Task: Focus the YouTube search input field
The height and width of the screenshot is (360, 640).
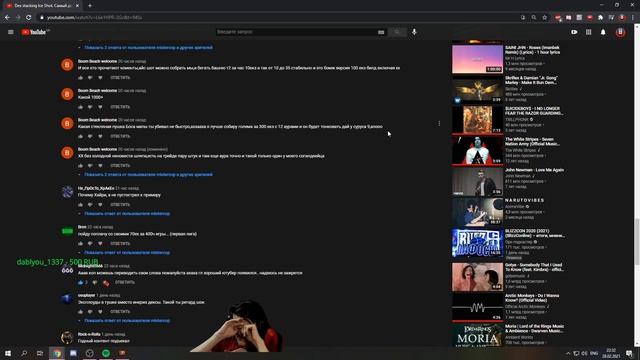Action: [x=296, y=32]
